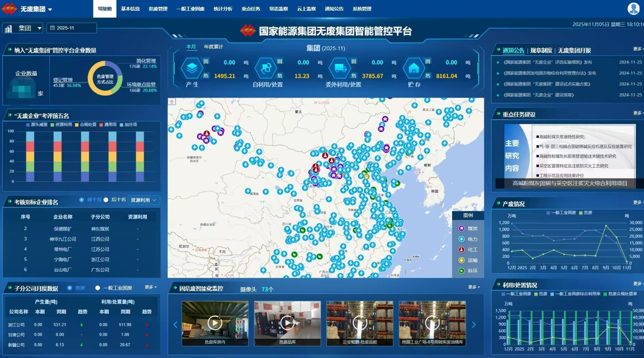The width and height of the screenshot is (644, 358).
Task: Switch to the 年度累计 tab
Action: [x=213, y=47]
